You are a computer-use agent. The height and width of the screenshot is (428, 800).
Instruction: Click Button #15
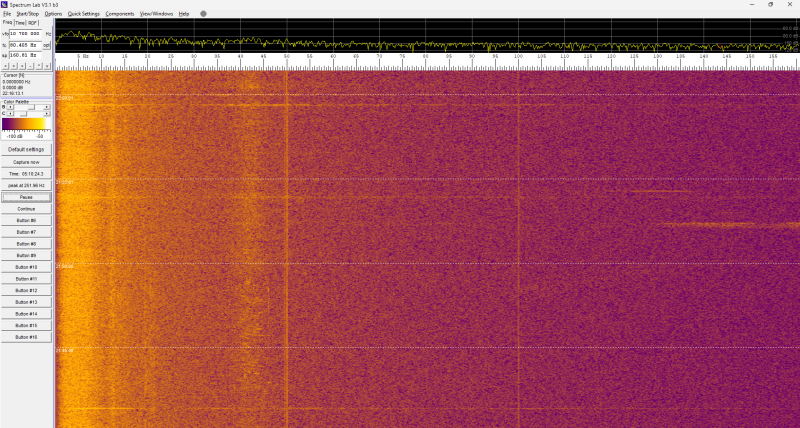[x=26, y=325]
